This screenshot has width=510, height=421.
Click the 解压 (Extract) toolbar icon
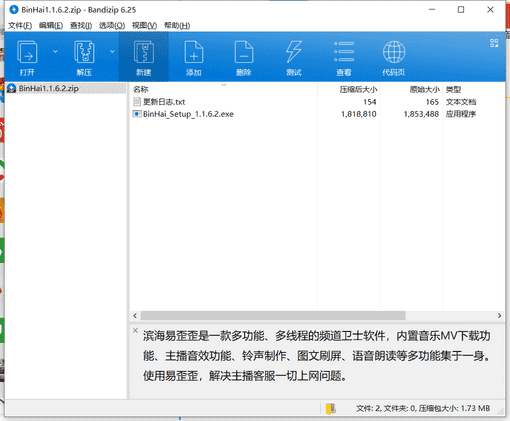84,57
